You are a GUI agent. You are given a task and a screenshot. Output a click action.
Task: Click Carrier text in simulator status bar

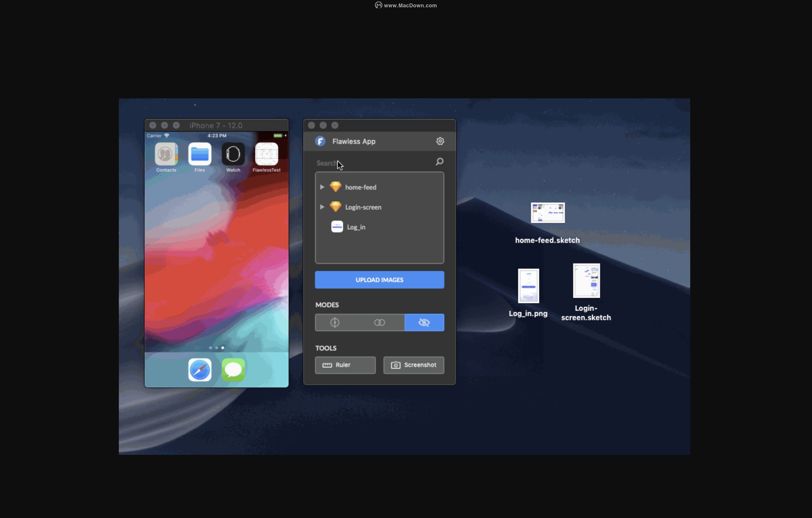point(154,135)
